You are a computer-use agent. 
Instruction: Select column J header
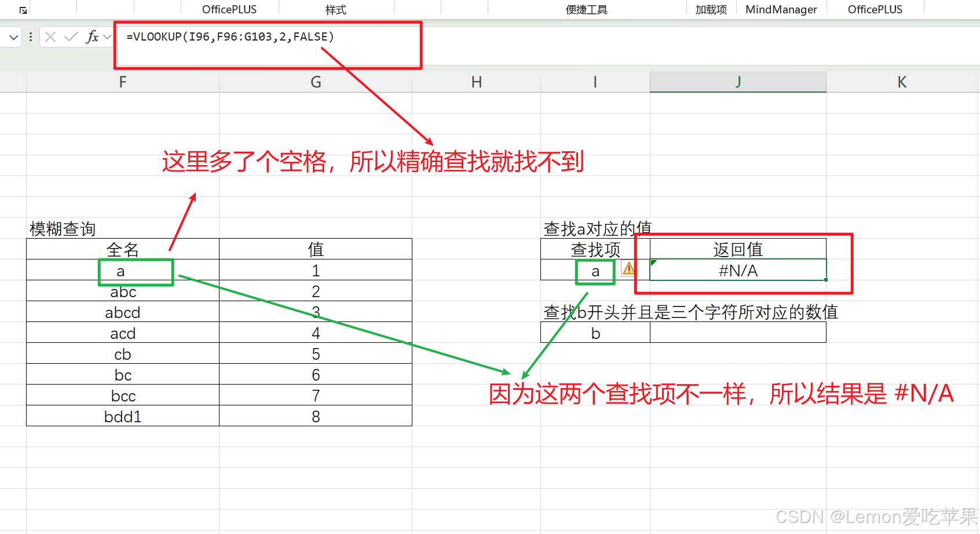point(738,82)
